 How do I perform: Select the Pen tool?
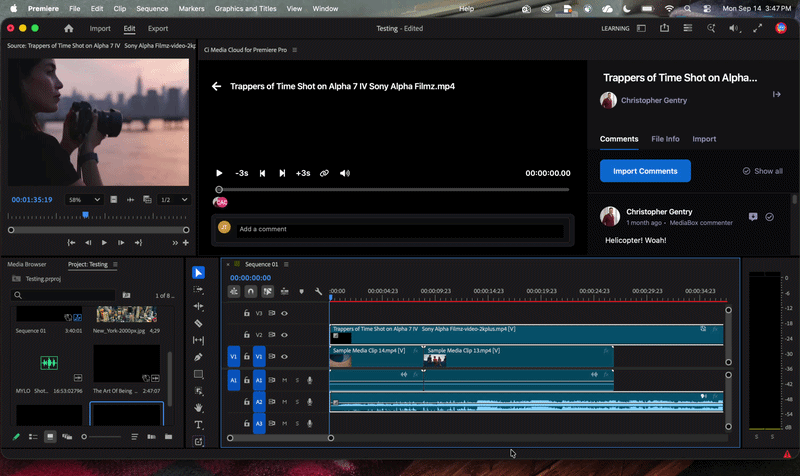pyautogui.click(x=198, y=357)
